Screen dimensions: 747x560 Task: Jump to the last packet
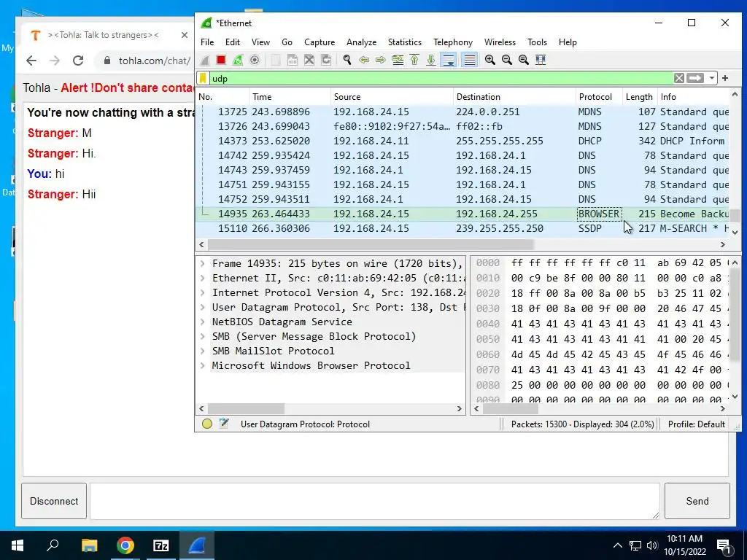pyautogui.click(x=431, y=60)
